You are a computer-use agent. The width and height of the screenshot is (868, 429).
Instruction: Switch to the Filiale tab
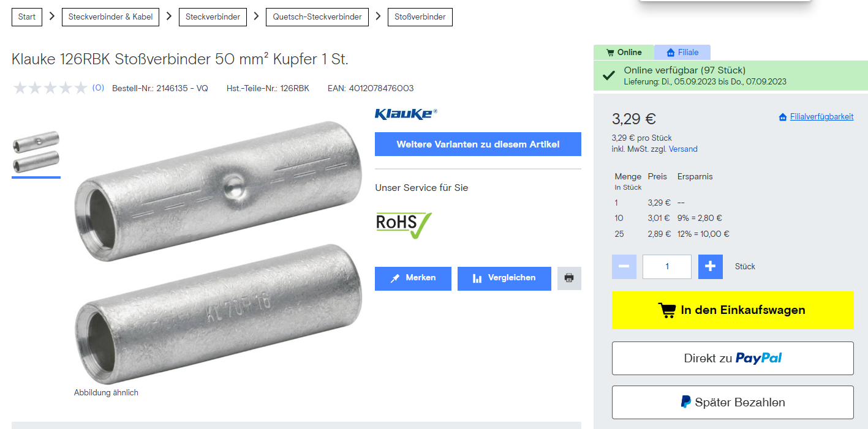coord(682,53)
